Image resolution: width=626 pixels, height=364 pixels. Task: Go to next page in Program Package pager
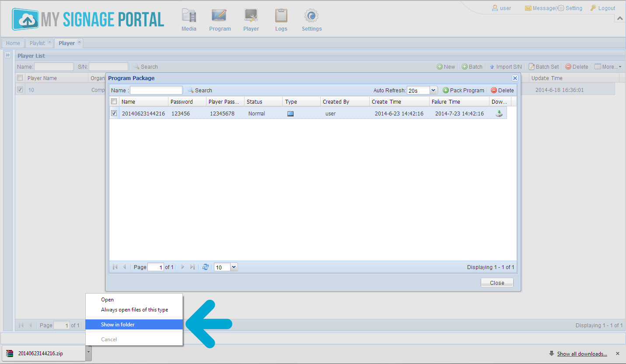point(183,267)
